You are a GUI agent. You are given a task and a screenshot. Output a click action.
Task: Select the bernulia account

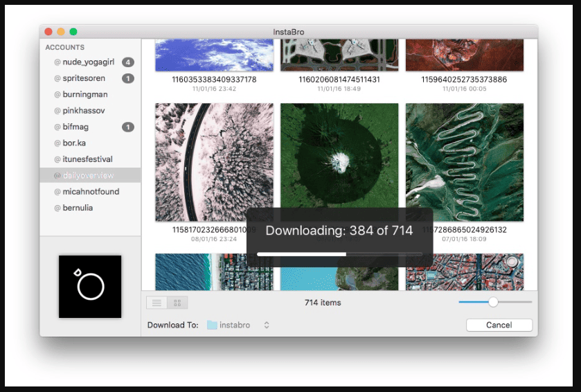pos(90,208)
